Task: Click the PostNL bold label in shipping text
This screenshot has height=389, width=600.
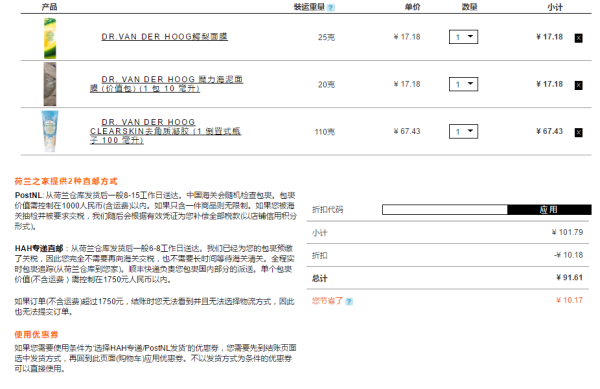Action: point(28,195)
